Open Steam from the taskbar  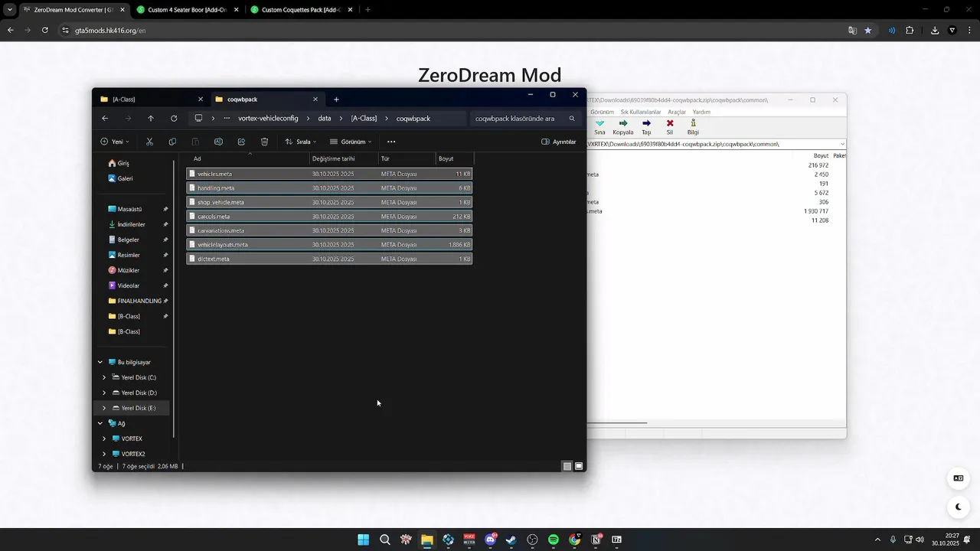511,540
